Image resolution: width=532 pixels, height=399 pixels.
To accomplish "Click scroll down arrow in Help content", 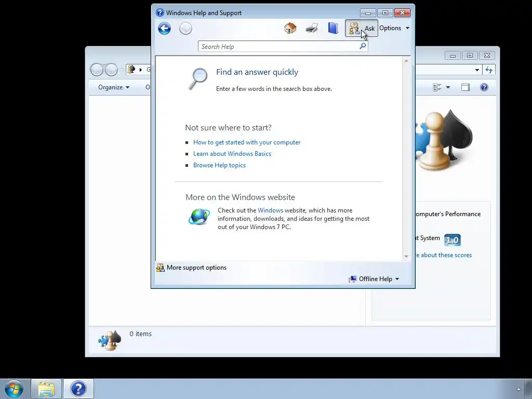I will 406,257.
